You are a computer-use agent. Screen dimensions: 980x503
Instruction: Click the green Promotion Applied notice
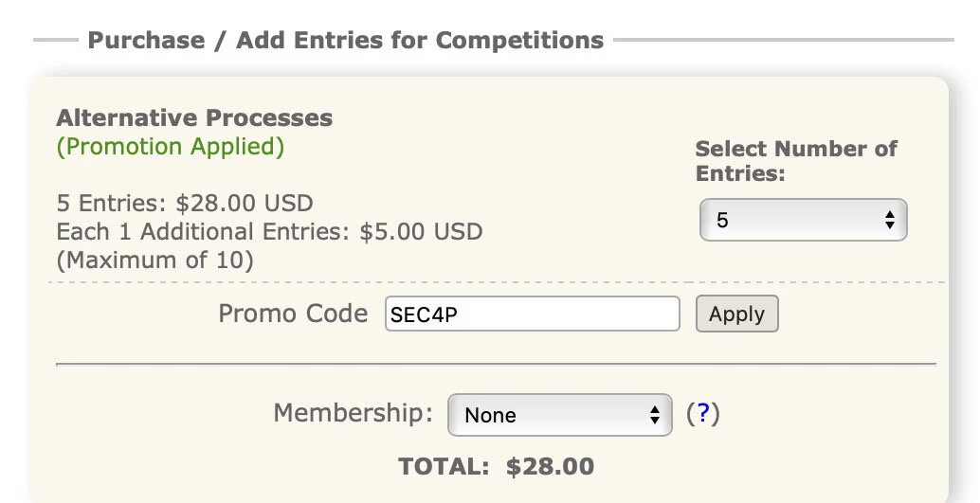point(170,147)
